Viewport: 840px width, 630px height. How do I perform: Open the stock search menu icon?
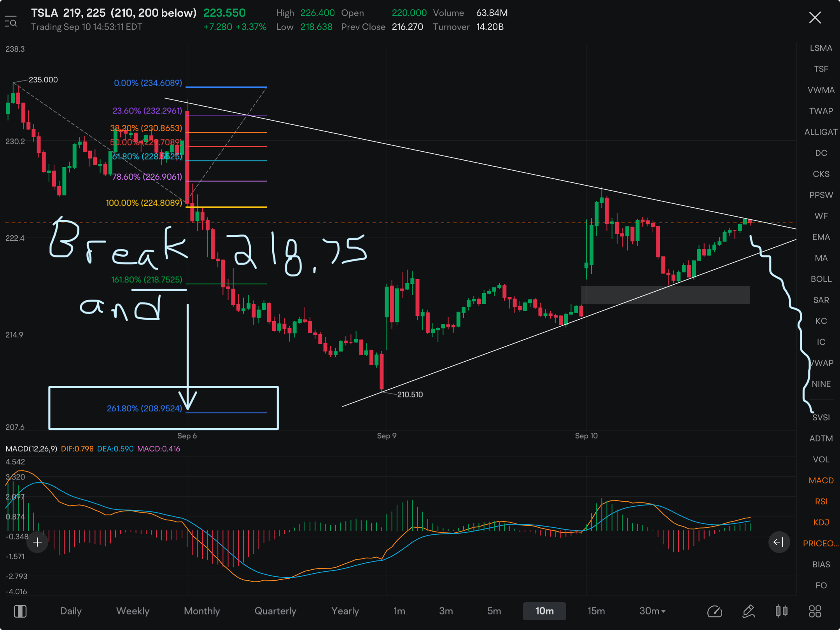pos(10,22)
